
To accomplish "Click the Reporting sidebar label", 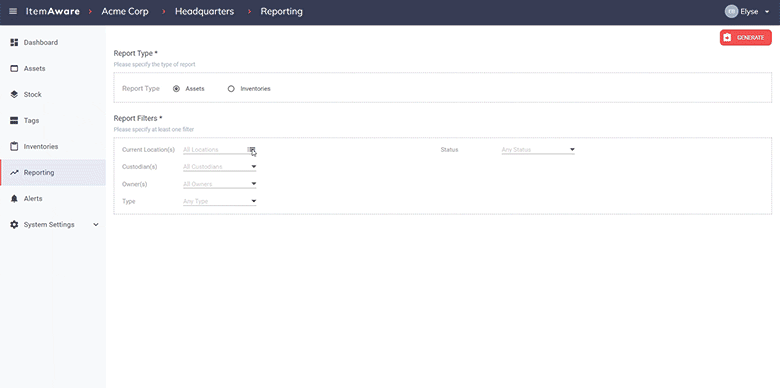I will pyautogui.click(x=39, y=173).
